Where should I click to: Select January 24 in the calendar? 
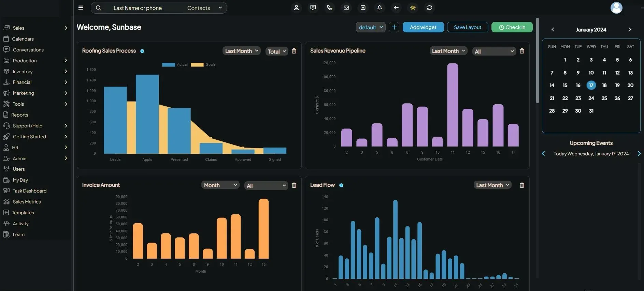click(x=591, y=98)
